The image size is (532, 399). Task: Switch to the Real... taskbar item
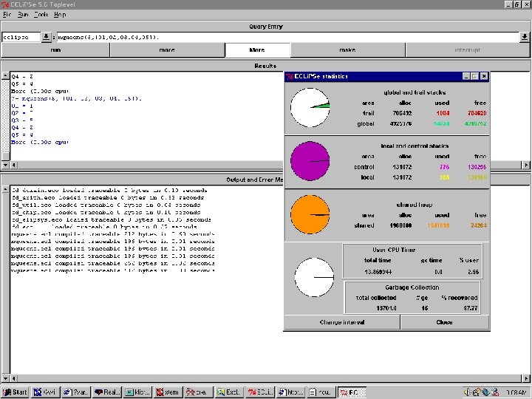(107, 392)
